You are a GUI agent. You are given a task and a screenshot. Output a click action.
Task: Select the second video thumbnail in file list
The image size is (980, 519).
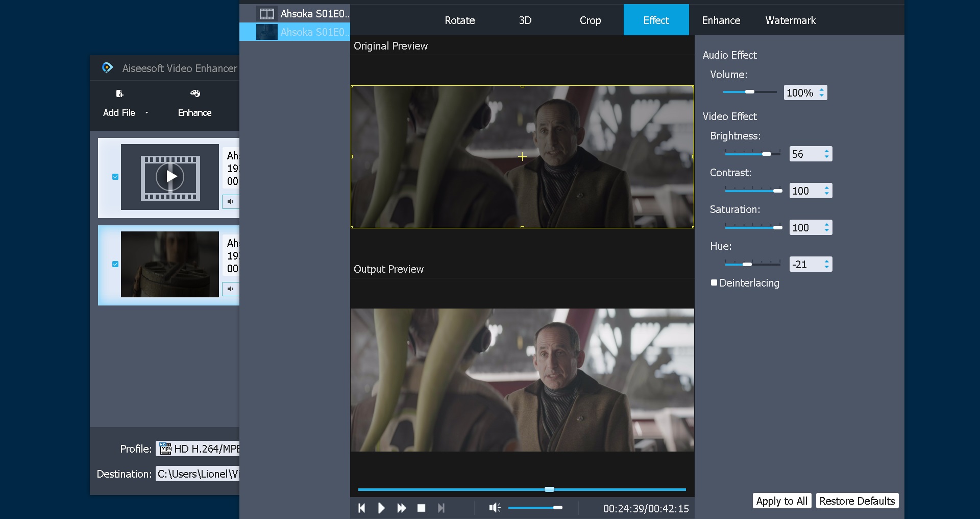170,264
